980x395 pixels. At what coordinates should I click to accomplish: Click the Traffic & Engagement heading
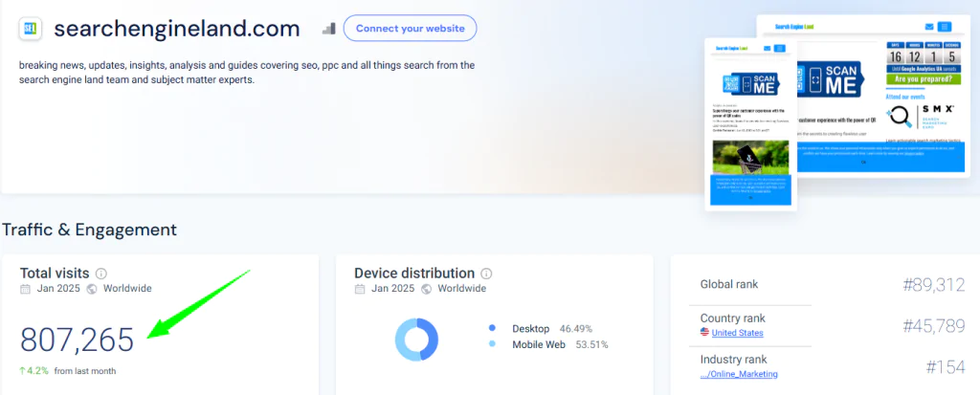point(89,230)
